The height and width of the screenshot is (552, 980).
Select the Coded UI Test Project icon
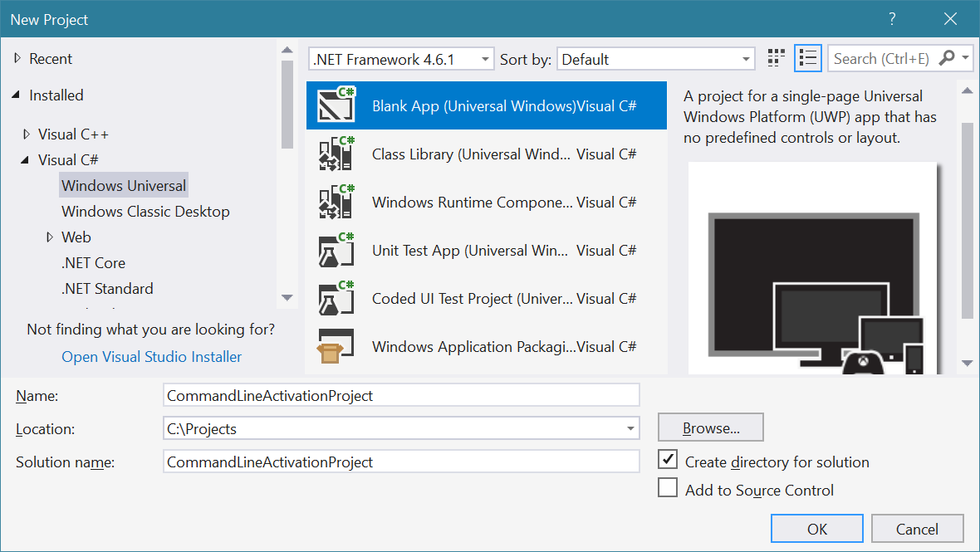(336, 298)
